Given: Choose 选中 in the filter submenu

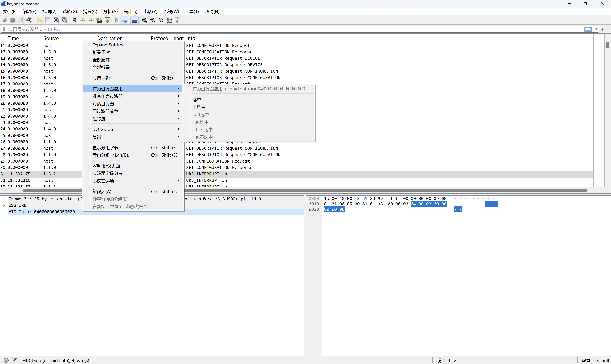Looking at the screenshot, I should click(x=197, y=99).
